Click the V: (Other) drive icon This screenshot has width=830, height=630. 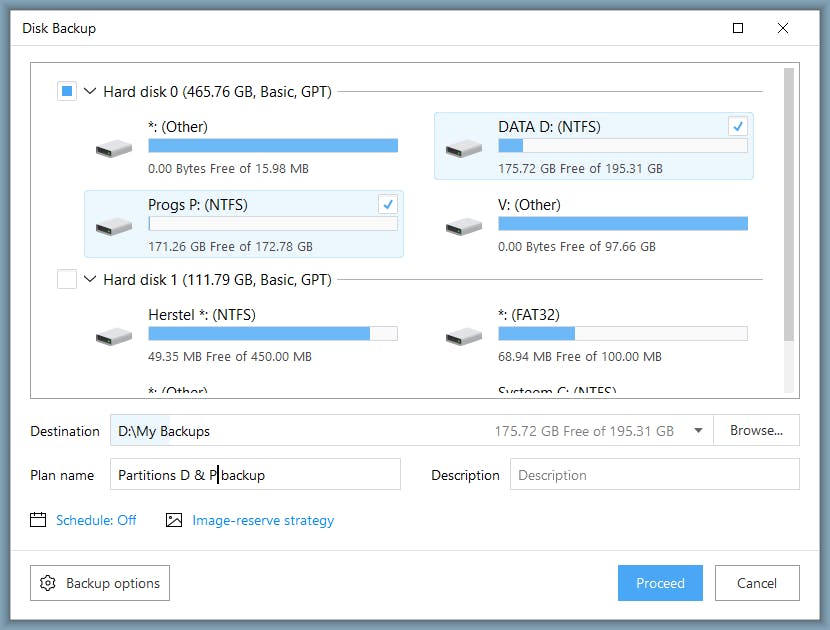[x=464, y=226]
